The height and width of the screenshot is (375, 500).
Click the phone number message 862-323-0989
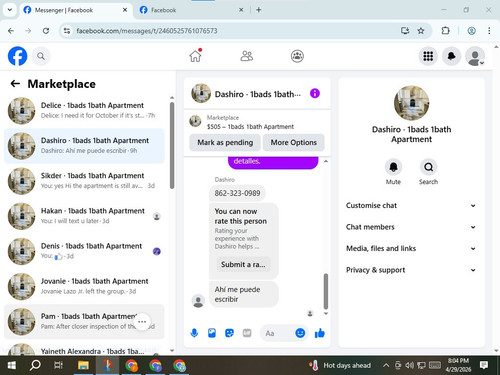237,193
